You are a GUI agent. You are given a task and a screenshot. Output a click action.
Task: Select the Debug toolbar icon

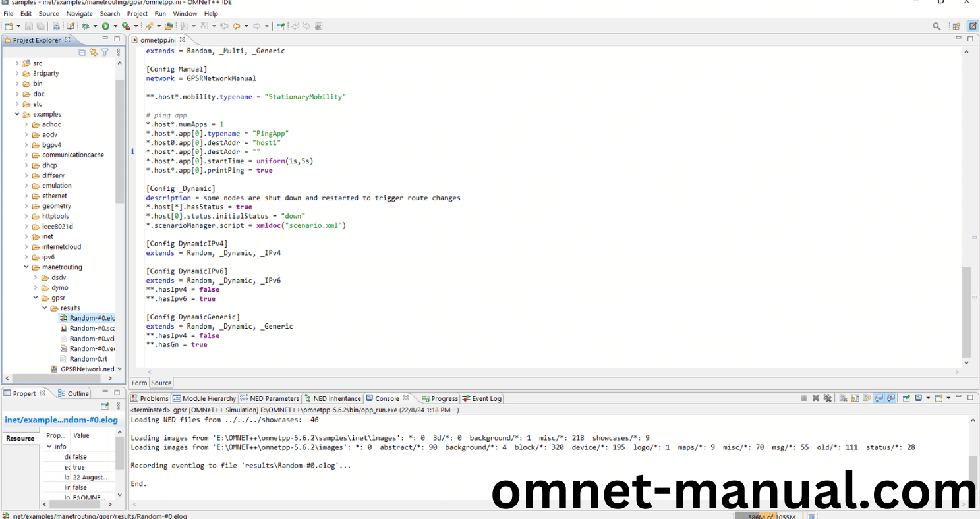click(x=86, y=26)
